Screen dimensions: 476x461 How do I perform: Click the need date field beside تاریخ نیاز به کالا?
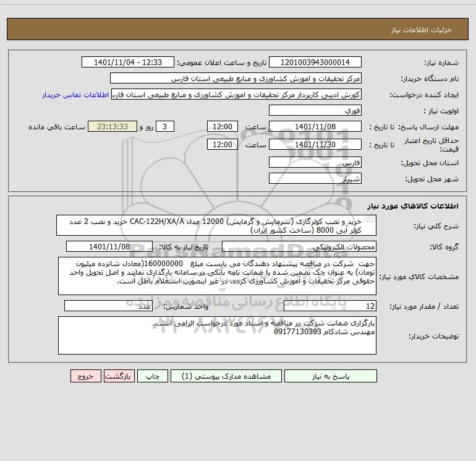point(109,246)
